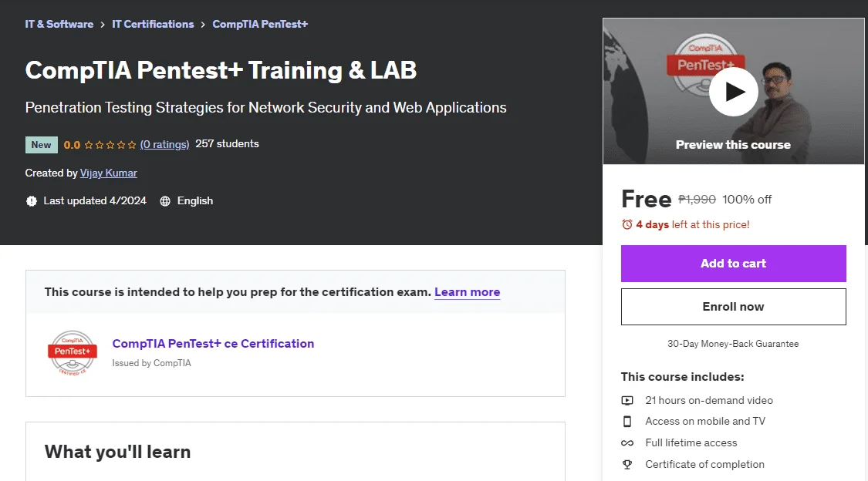Play the course preview video

734,92
